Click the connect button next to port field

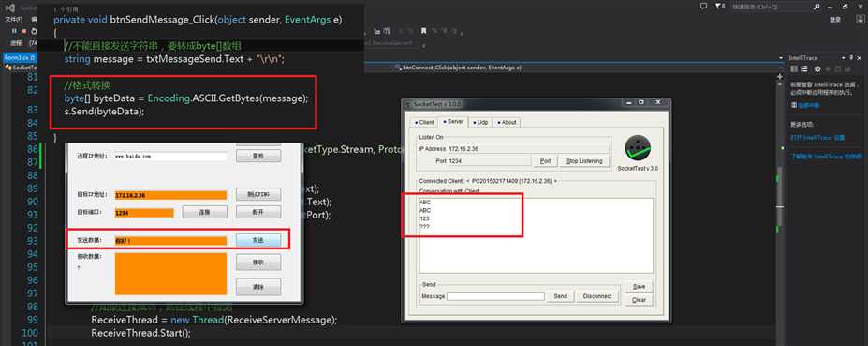204,212
